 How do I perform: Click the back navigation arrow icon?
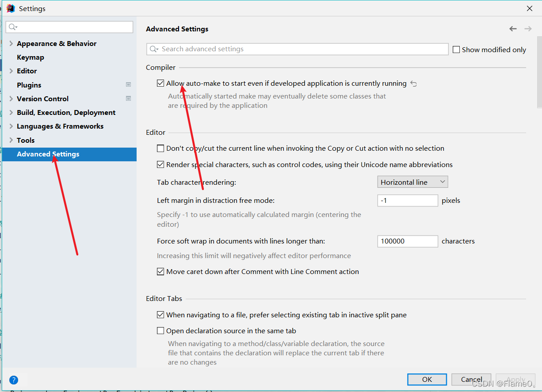click(x=513, y=29)
